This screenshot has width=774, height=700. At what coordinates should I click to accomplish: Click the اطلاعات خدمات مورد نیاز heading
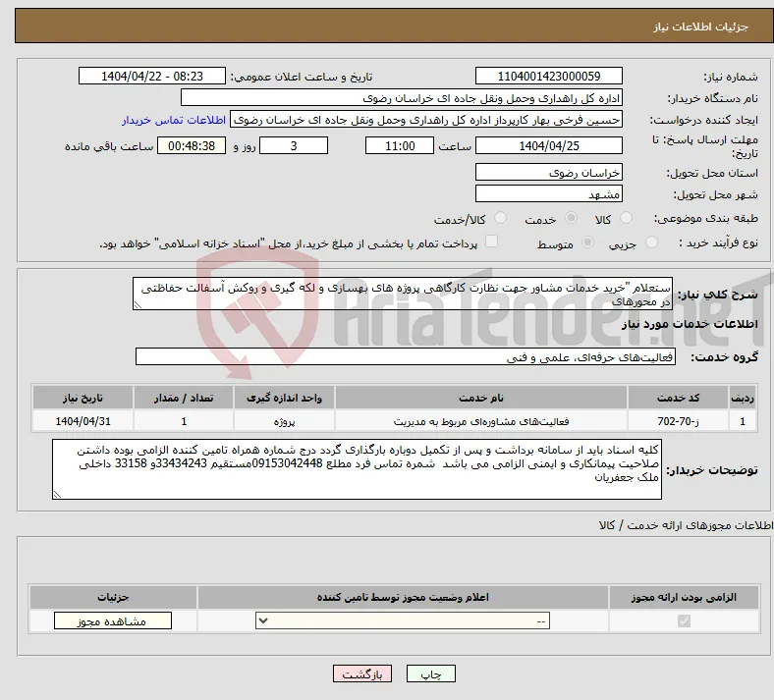[x=690, y=324]
